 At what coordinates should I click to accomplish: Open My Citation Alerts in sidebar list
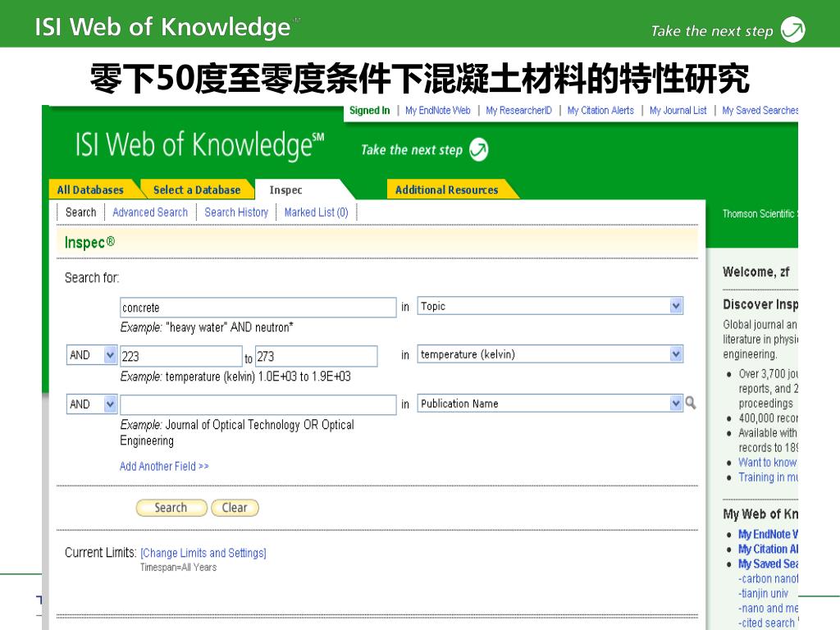(768, 549)
